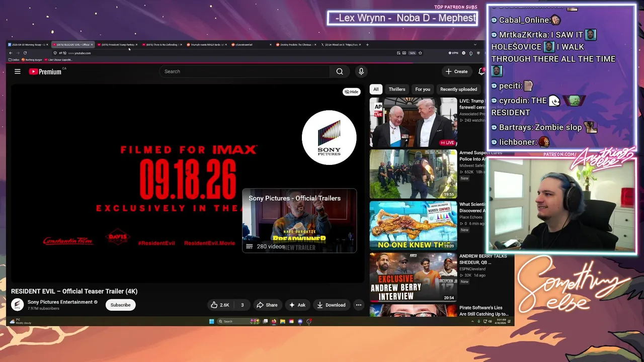Screen dimensions: 644x362
Task: Switch to President Trump browser tab
Action: coord(117,45)
